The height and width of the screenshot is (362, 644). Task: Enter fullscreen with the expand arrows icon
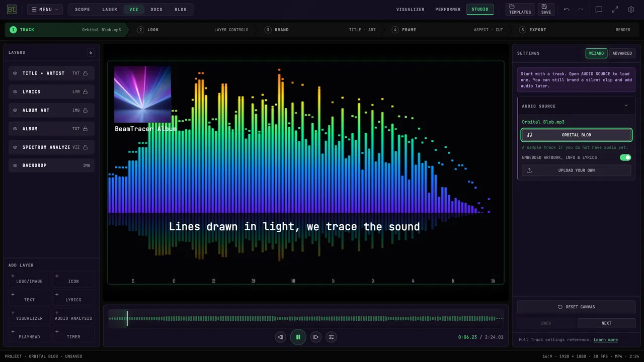click(x=615, y=10)
